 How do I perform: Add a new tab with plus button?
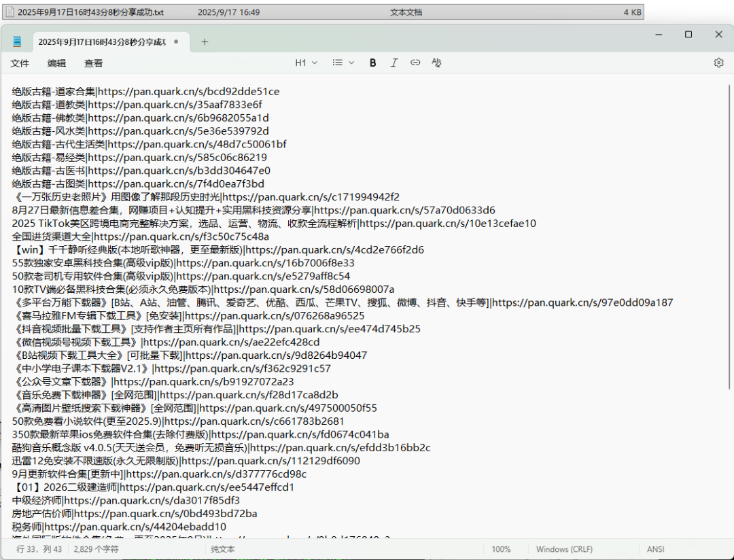[x=205, y=41]
